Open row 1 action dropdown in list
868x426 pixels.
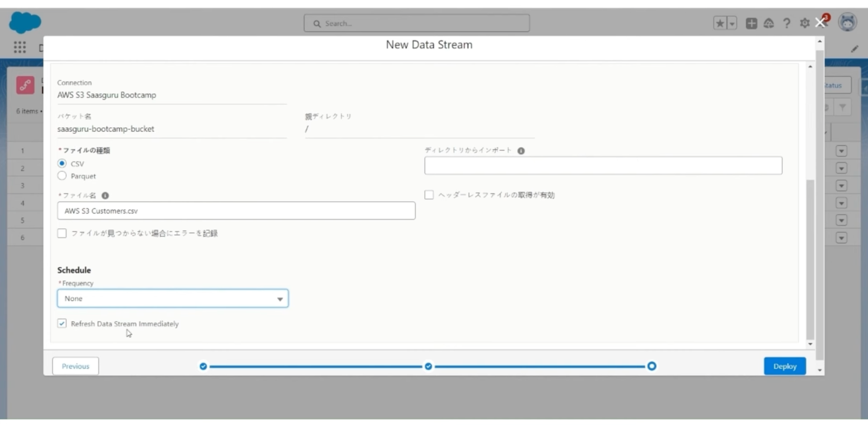tap(841, 151)
